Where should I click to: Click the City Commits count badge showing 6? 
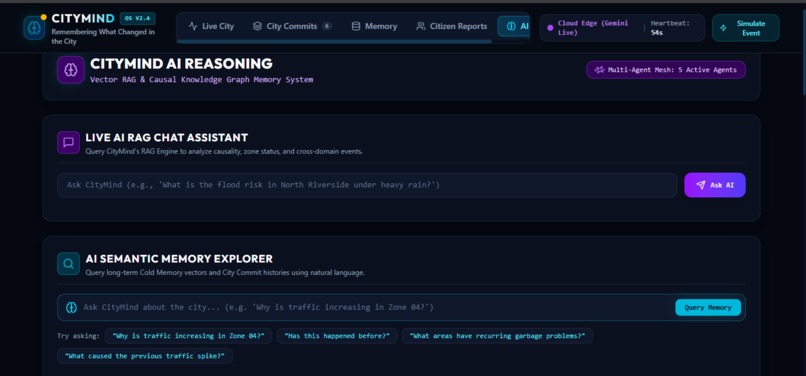327,26
